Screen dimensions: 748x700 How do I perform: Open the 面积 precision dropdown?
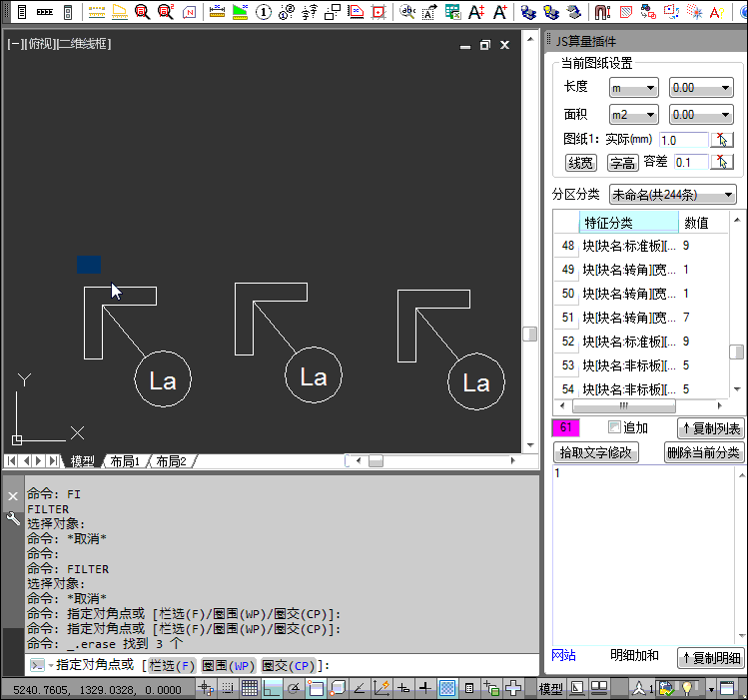click(x=700, y=115)
